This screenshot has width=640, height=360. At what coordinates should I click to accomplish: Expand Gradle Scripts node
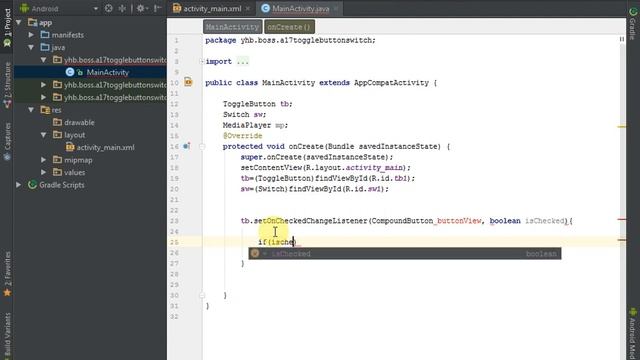(x=19, y=185)
